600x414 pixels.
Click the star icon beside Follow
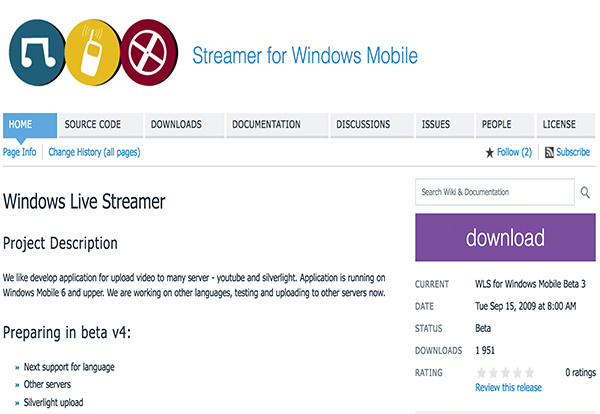click(489, 153)
